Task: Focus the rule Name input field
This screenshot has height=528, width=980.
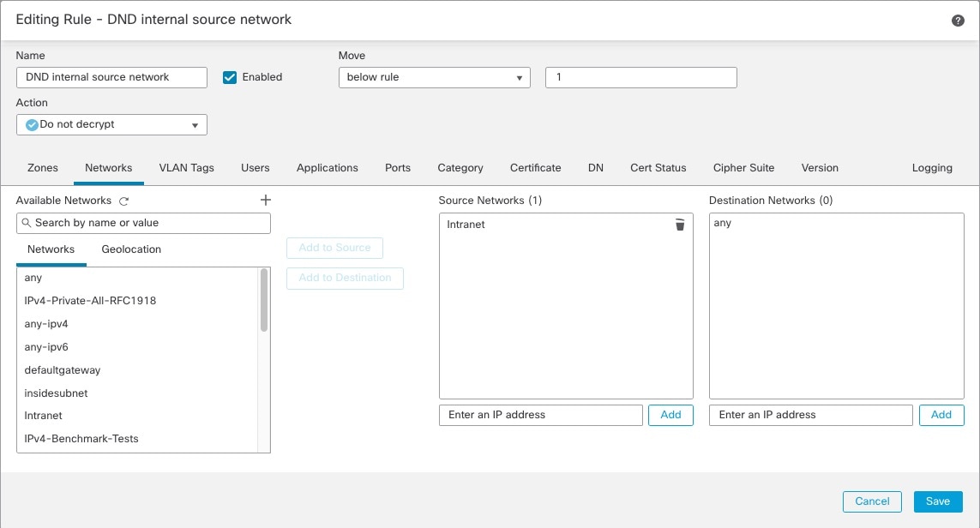Action: [x=111, y=77]
